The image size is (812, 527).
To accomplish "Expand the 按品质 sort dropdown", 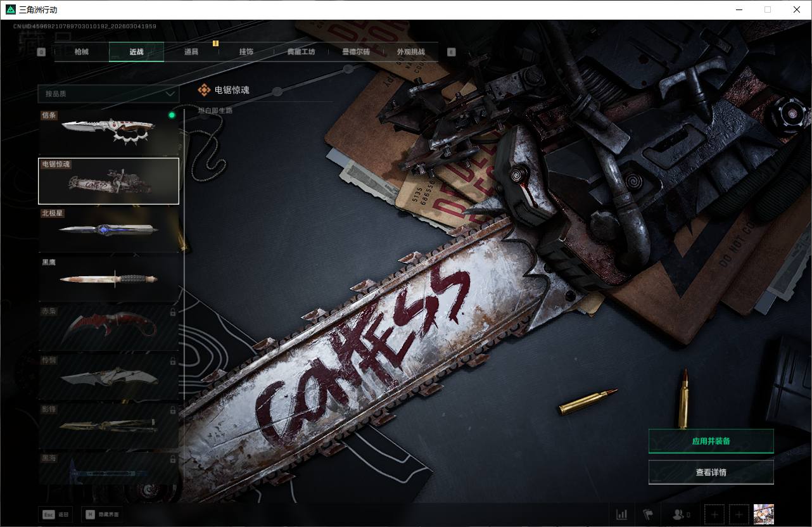I will click(108, 94).
